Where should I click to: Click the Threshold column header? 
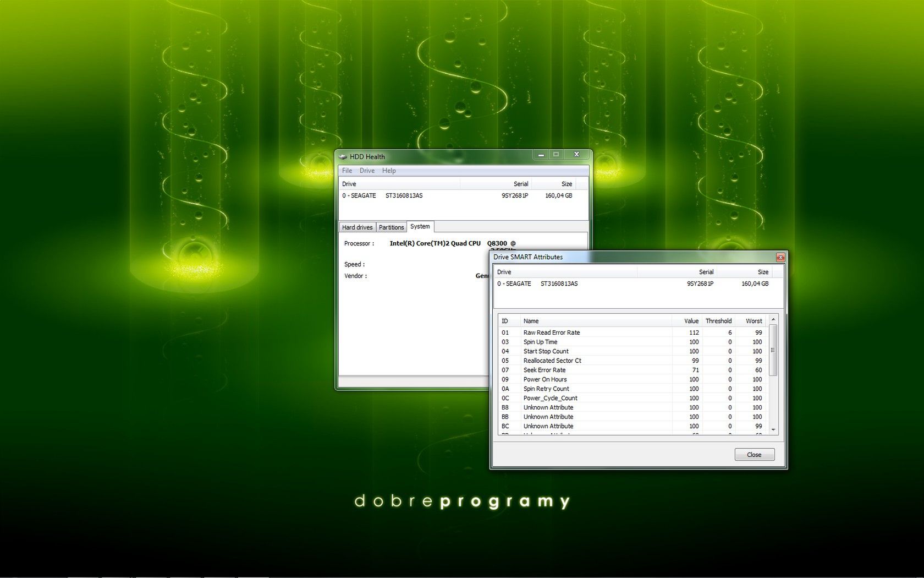[x=718, y=321]
